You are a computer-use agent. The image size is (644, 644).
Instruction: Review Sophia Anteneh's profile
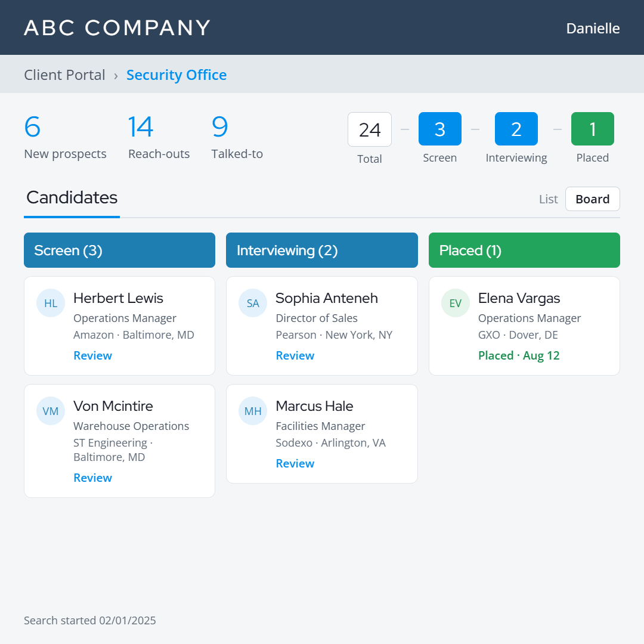[x=295, y=355]
